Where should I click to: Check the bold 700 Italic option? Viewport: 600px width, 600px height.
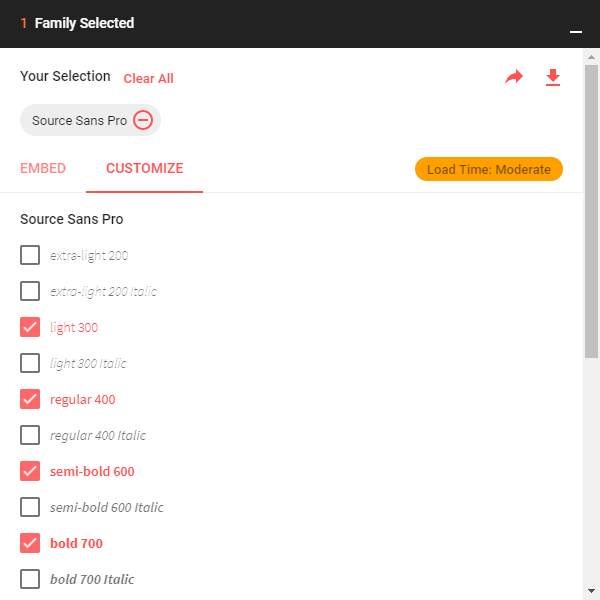30,579
